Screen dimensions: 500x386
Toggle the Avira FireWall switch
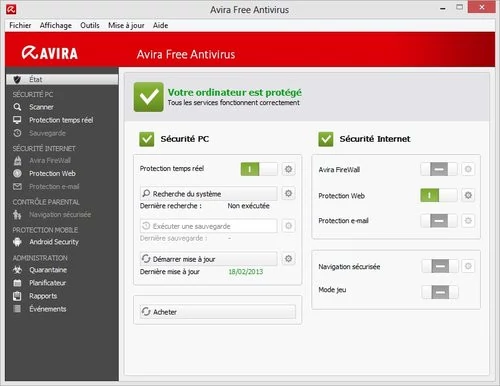[439, 169]
